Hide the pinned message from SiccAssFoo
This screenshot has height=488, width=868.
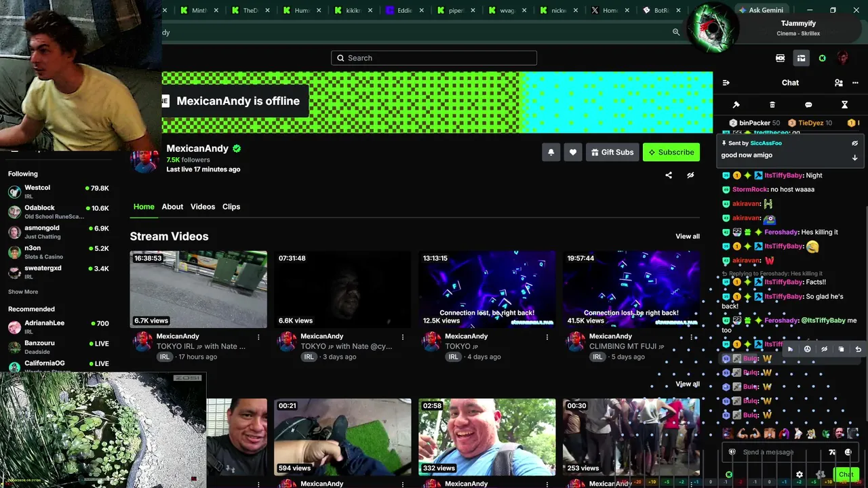pyautogui.click(x=854, y=143)
